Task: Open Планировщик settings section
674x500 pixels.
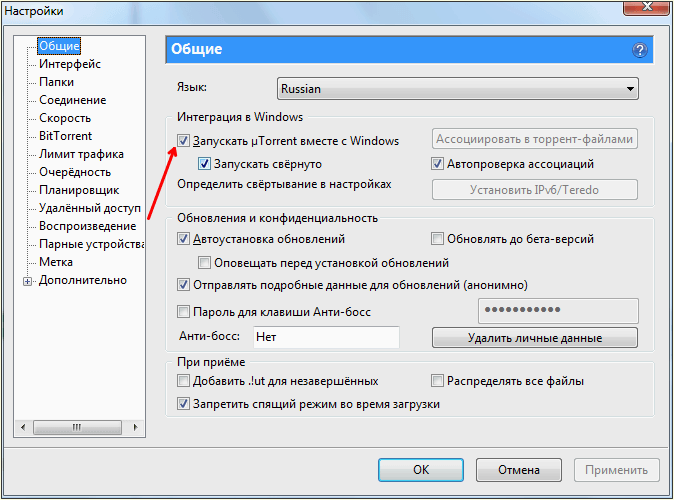Action: 79,190
